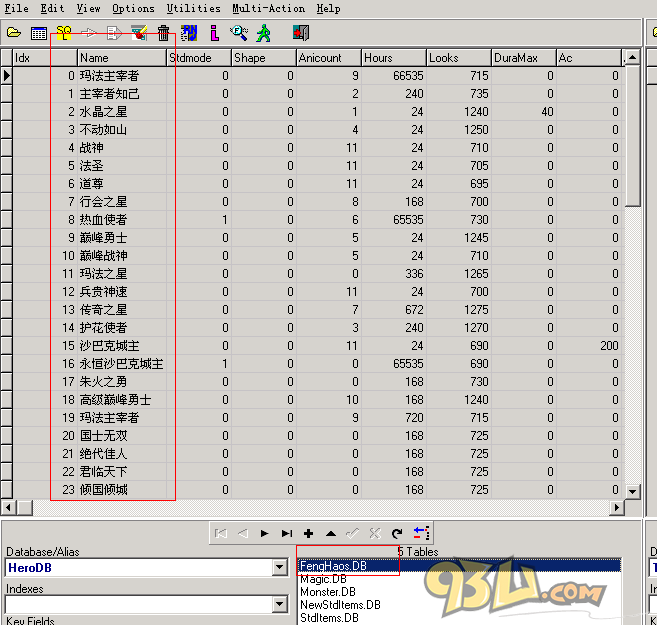Click the green running man icon

coord(264,33)
